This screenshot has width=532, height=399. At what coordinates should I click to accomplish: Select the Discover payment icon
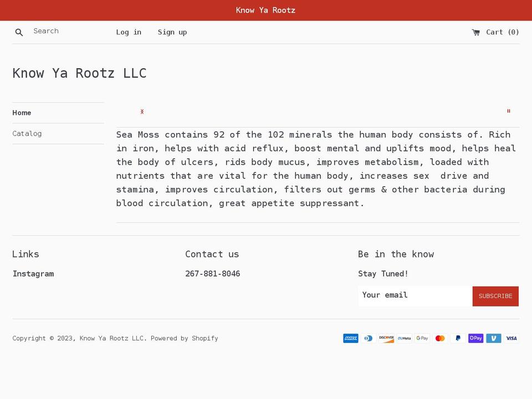click(x=386, y=338)
